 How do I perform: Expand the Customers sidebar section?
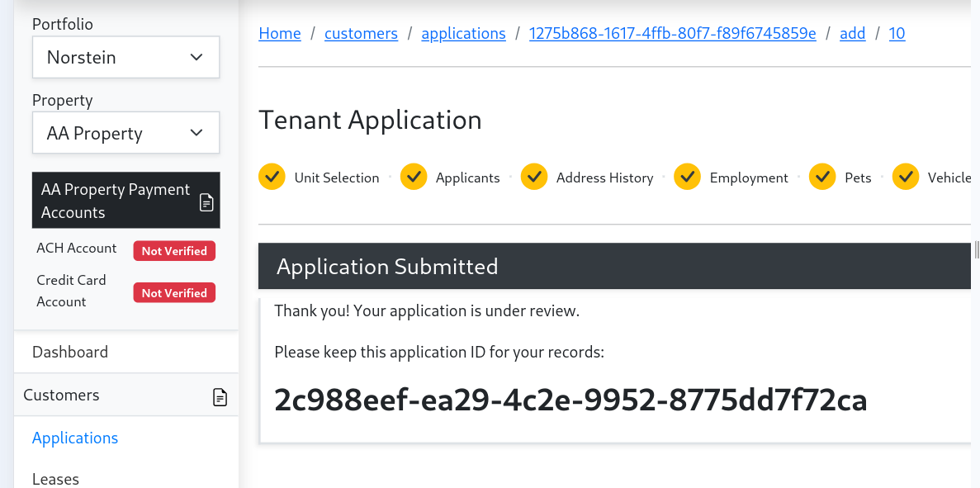point(61,395)
